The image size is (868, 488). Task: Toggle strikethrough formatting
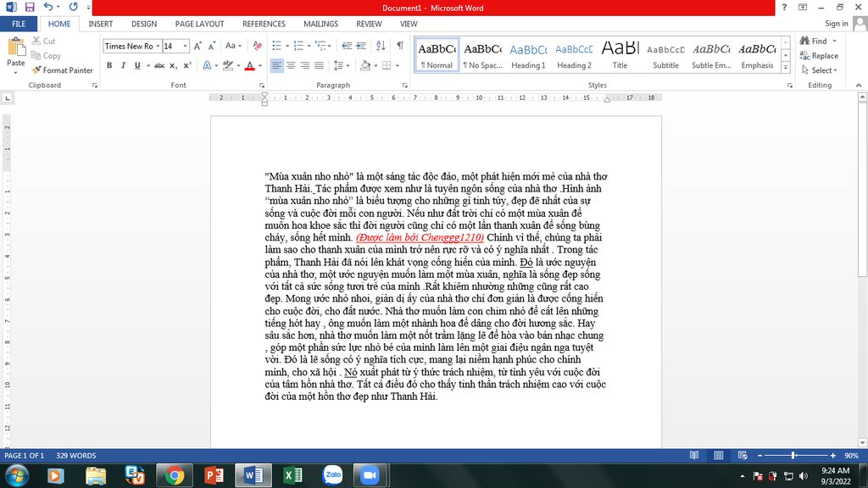(x=159, y=65)
